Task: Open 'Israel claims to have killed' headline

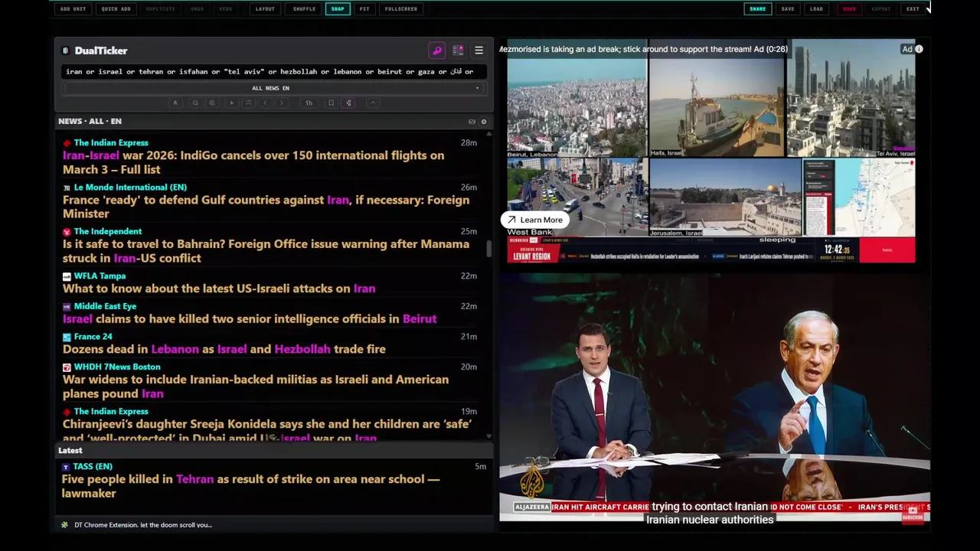Action: coord(250,318)
